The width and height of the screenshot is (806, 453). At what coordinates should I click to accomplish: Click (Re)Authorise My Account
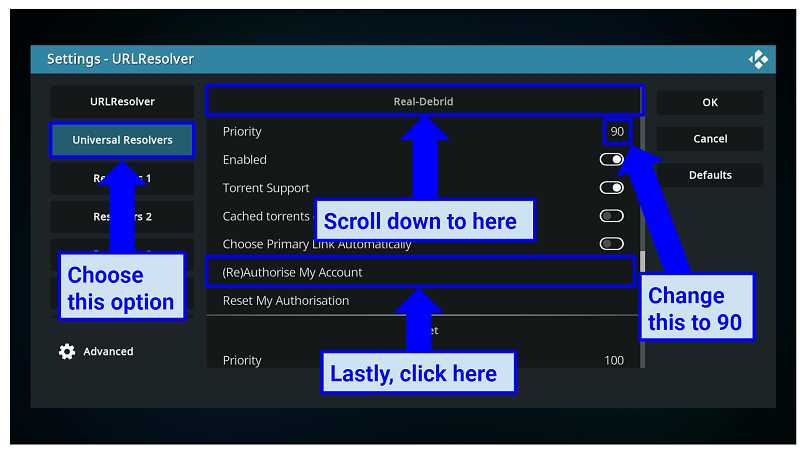421,272
